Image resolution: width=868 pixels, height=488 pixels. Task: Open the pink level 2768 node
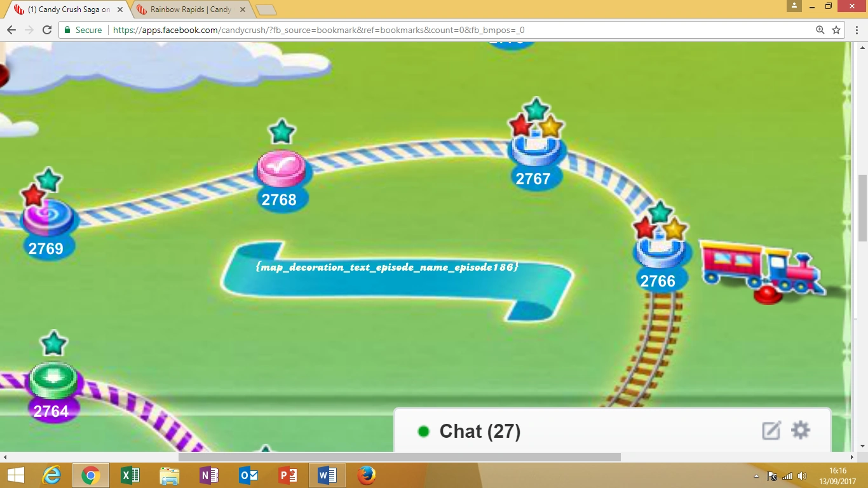click(x=281, y=168)
